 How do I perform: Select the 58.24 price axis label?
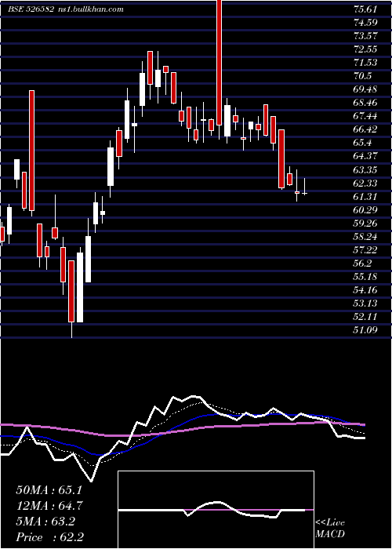365,237
